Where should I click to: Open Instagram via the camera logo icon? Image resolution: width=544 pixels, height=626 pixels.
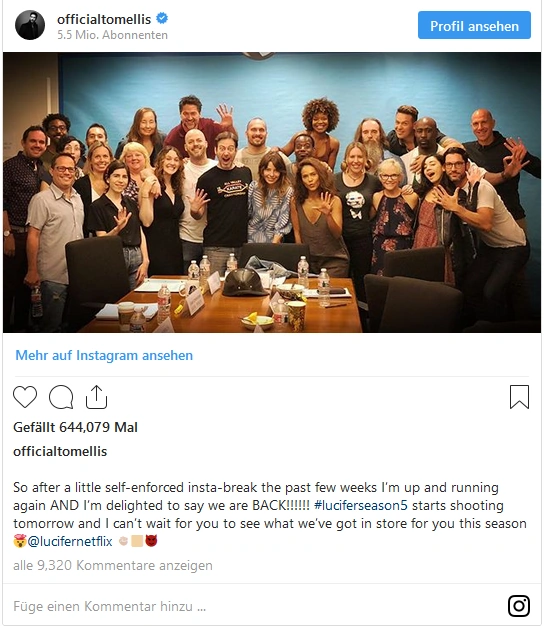tap(519, 606)
